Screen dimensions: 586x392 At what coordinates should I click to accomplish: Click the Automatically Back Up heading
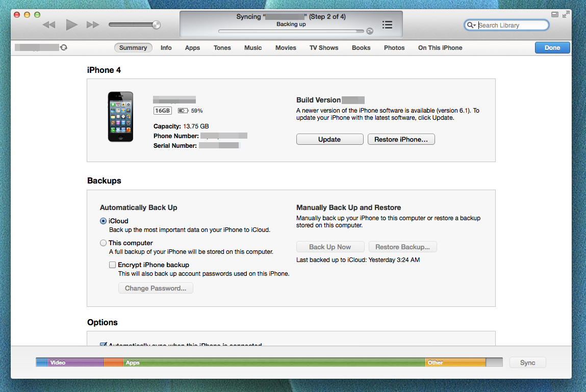click(x=138, y=207)
